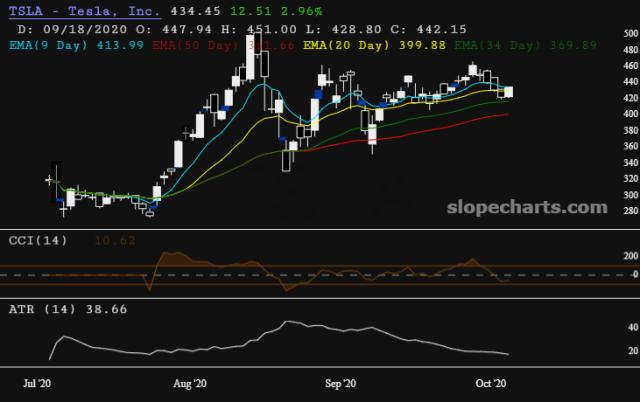
Task: Select the yellow EMA(20 Day) 399.88 legend
Action: [374, 45]
